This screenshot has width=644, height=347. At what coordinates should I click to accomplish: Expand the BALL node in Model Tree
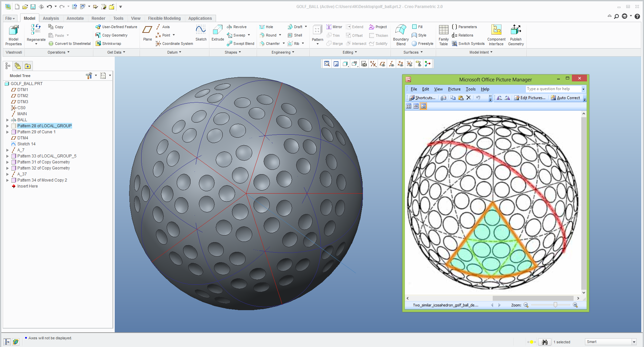point(8,120)
